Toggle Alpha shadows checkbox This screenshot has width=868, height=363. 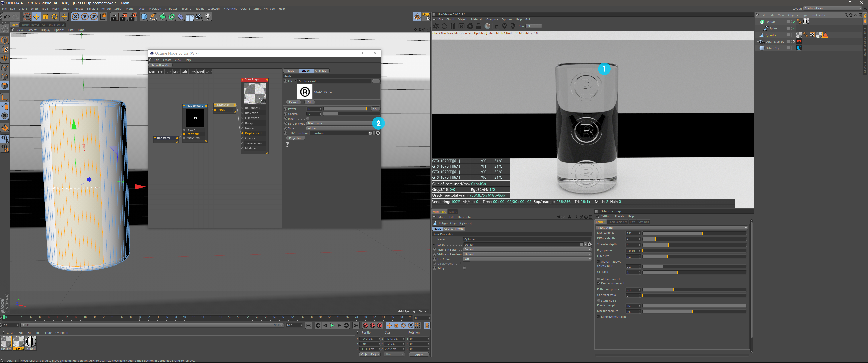pos(599,262)
